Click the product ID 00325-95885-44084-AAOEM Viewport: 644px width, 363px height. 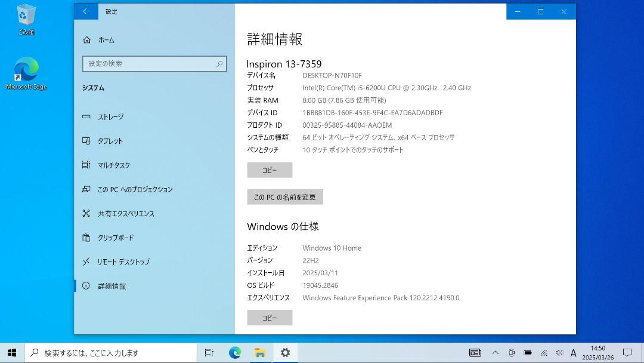tap(347, 125)
